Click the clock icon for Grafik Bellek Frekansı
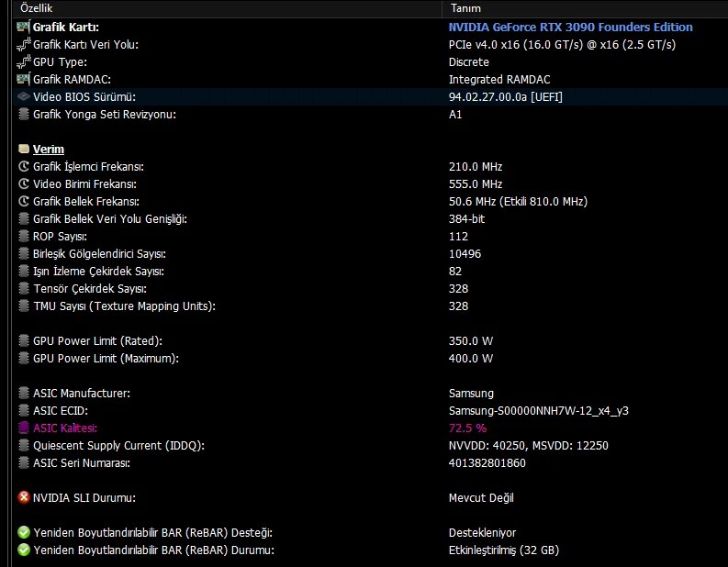The height and width of the screenshot is (567, 728). point(23,201)
